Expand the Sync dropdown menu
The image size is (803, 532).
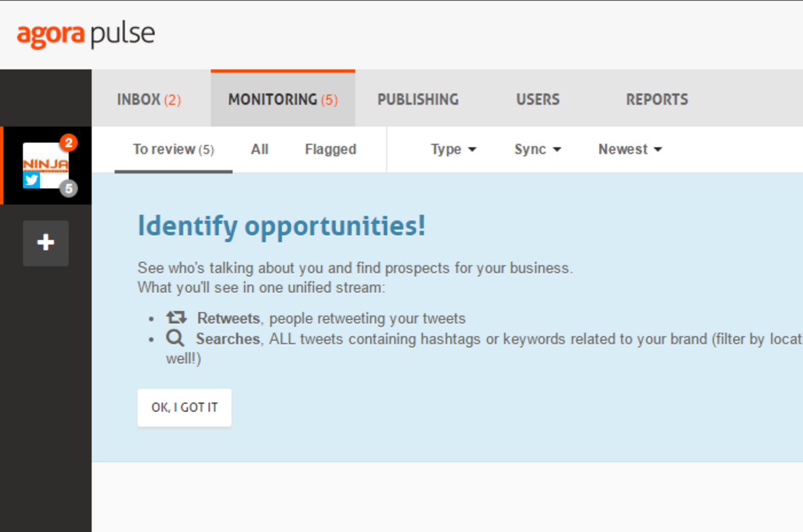(x=537, y=149)
